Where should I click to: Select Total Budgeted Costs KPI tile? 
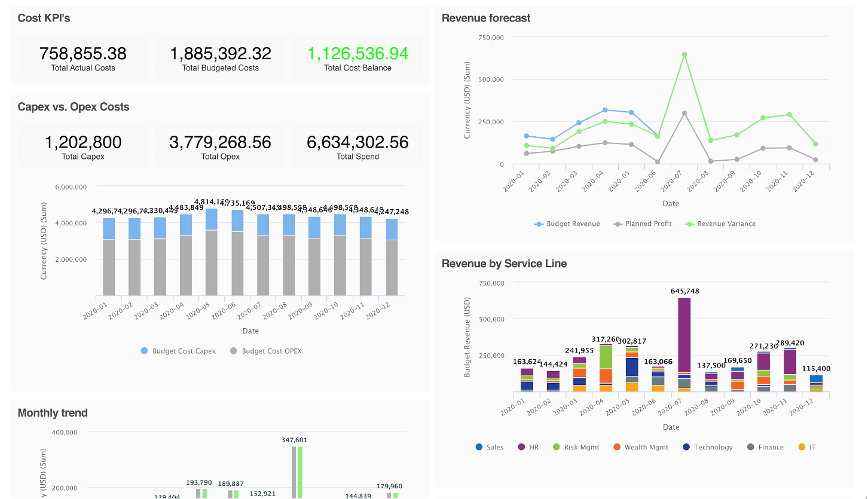[221, 58]
